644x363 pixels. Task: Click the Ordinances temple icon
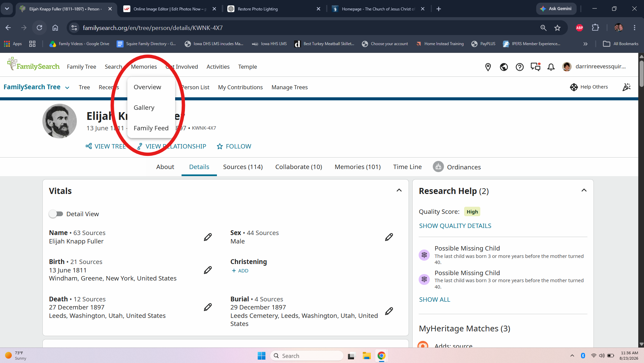pos(438,166)
